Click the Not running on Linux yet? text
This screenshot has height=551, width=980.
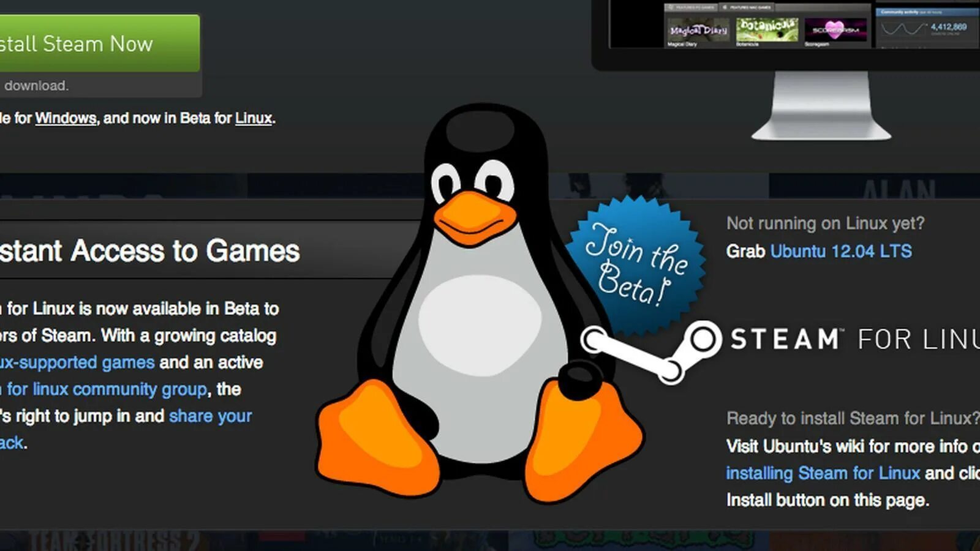click(x=825, y=223)
